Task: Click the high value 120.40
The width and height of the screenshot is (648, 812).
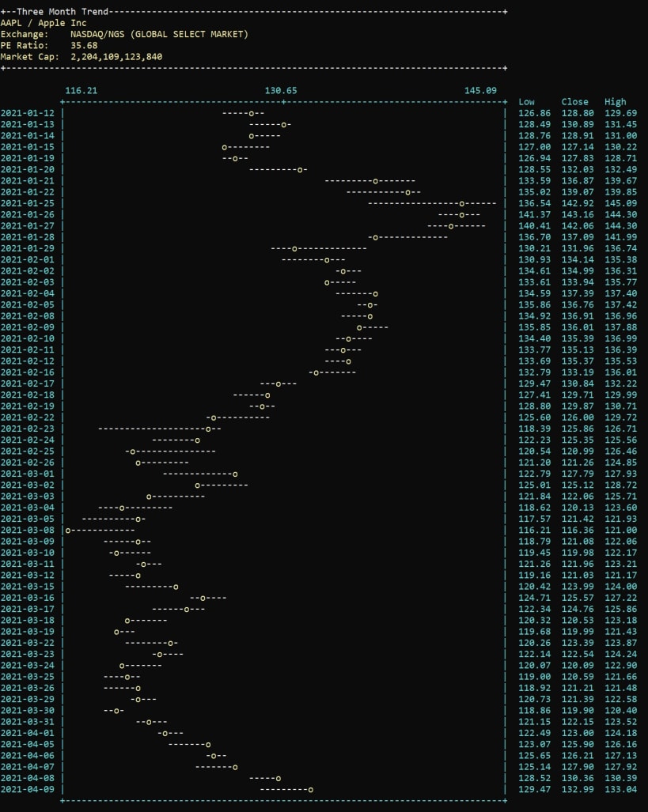Action: [x=620, y=711]
